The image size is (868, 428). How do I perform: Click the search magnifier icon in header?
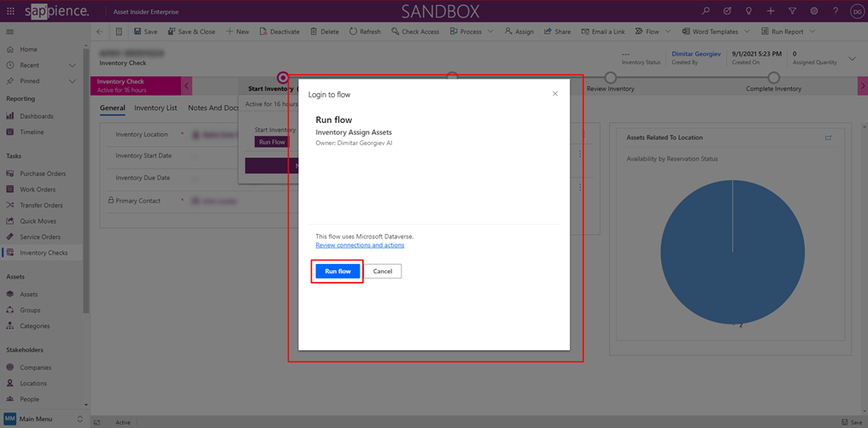[x=706, y=11]
